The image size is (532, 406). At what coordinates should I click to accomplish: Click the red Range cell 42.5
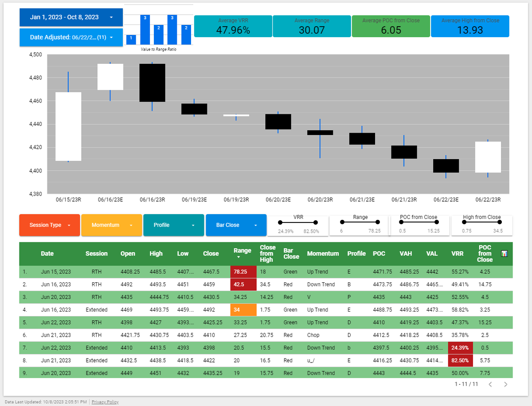tap(243, 284)
